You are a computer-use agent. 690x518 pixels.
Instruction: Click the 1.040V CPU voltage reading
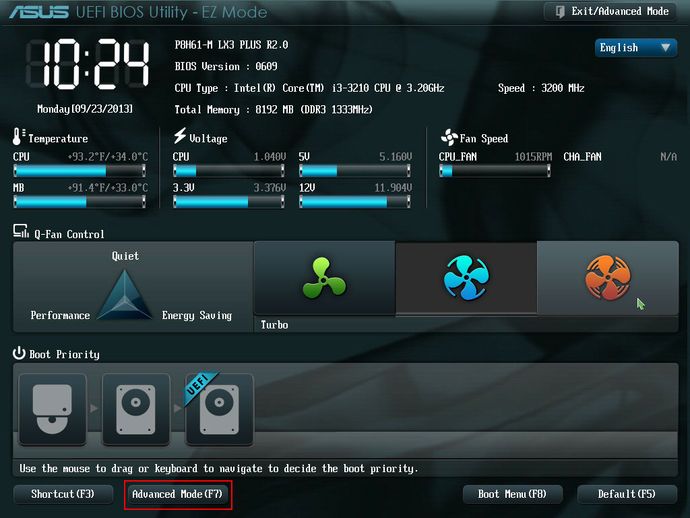click(x=270, y=157)
